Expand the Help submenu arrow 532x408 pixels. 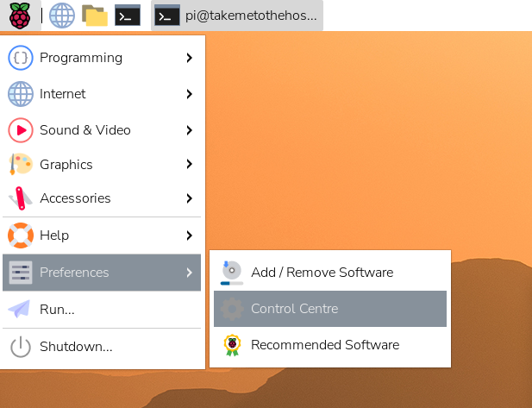(190, 235)
